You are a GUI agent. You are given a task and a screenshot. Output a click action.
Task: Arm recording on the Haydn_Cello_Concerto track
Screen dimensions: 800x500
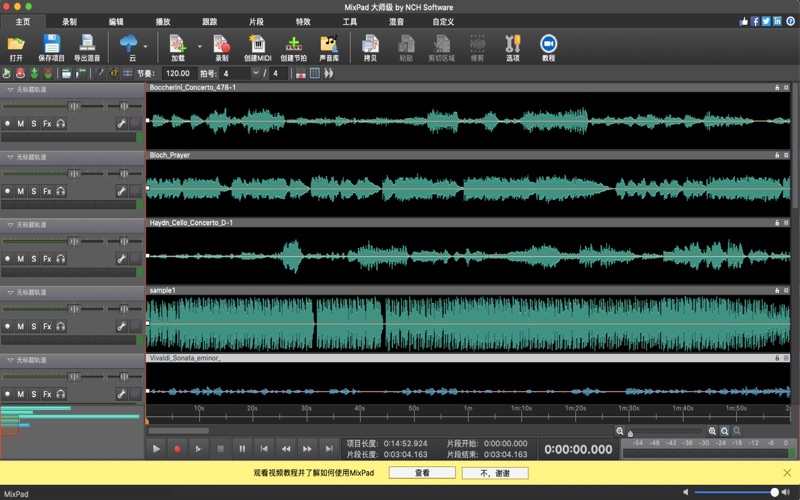(x=7, y=259)
